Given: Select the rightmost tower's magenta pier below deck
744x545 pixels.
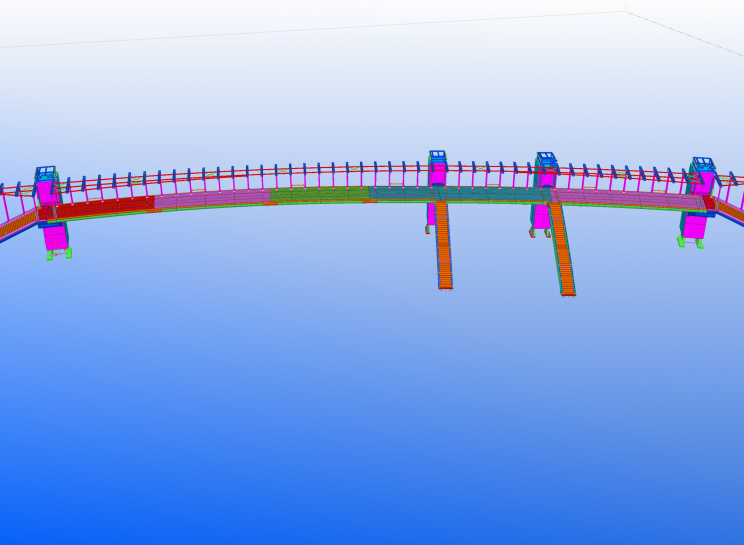Looking at the screenshot, I should [695, 227].
